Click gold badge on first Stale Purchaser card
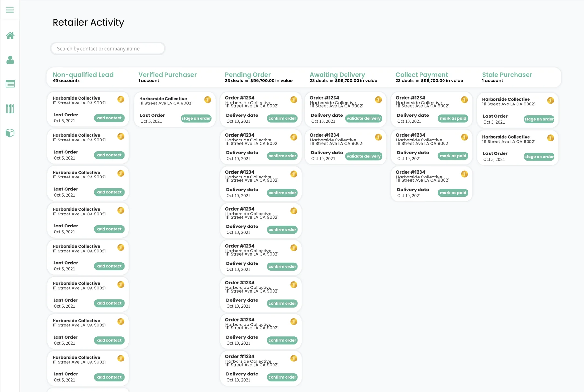Image resolution: width=584 pixels, height=392 pixels. tap(550, 100)
